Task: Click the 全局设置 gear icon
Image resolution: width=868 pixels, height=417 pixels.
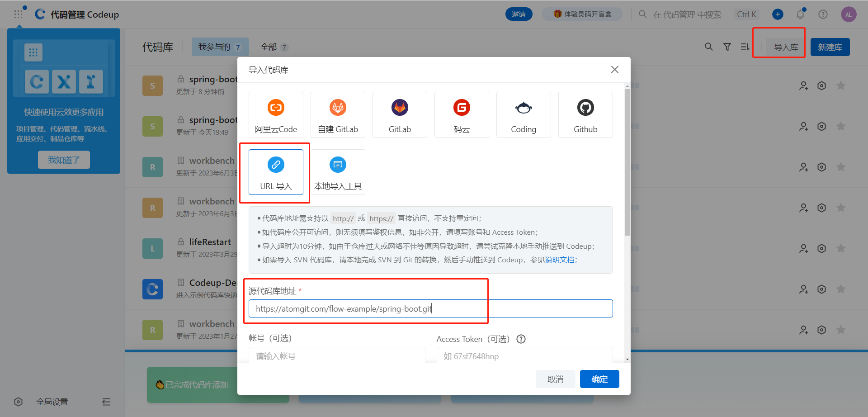Action: pos(18,402)
